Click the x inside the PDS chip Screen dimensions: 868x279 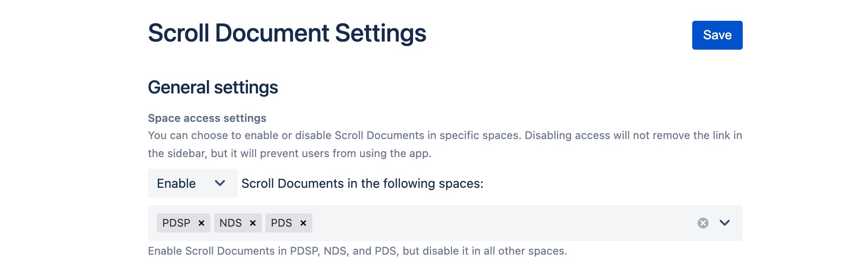pos(303,223)
